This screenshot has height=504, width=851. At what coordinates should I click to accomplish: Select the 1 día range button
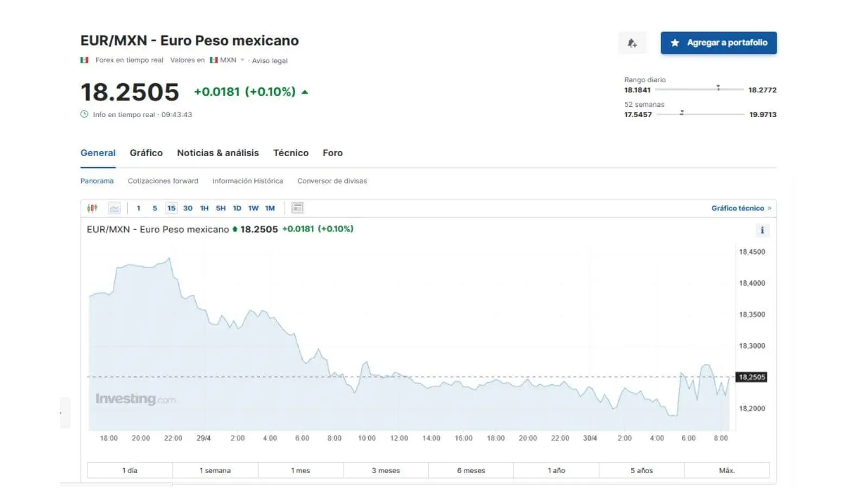pos(130,470)
